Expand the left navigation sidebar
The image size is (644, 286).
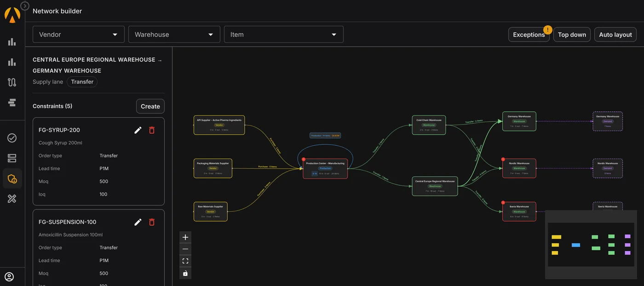(25, 6)
